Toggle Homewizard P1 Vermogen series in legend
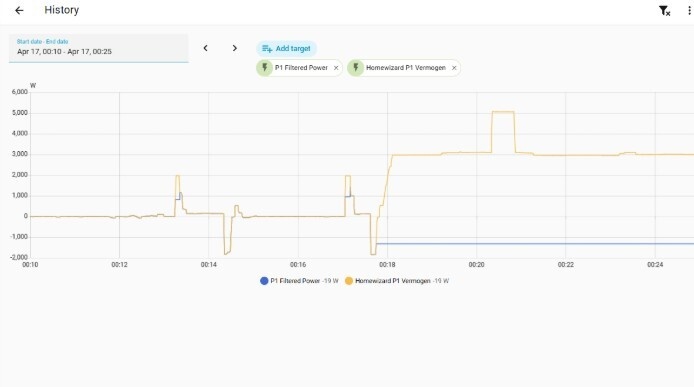 point(397,281)
